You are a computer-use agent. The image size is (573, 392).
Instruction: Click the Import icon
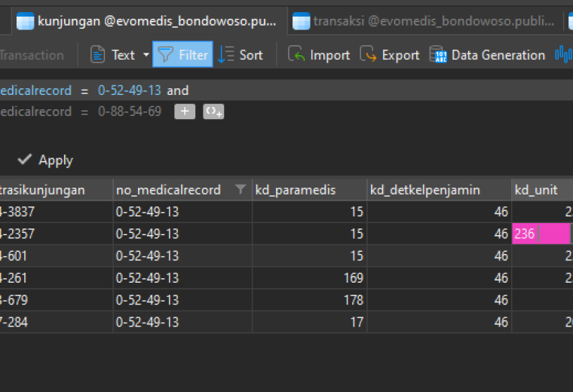[x=296, y=54]
